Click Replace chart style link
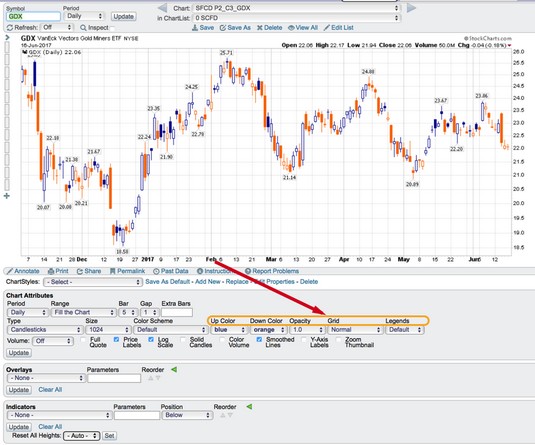 point(237,282)
